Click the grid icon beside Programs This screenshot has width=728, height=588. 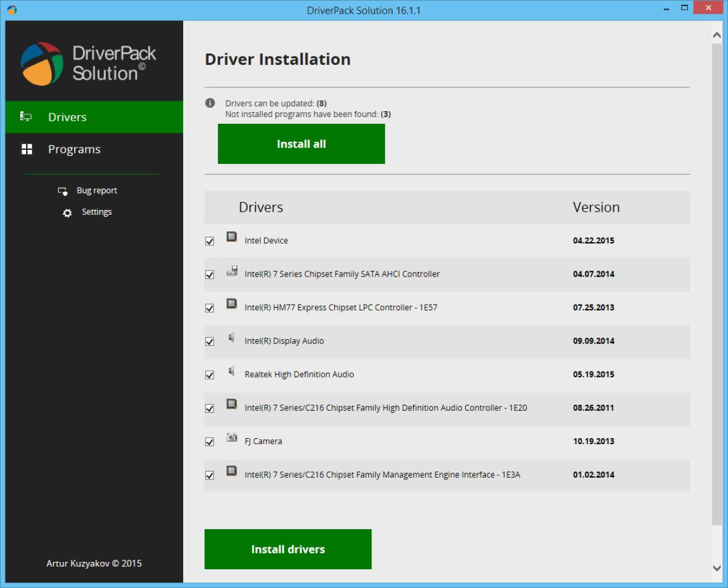tap(25, 149)
